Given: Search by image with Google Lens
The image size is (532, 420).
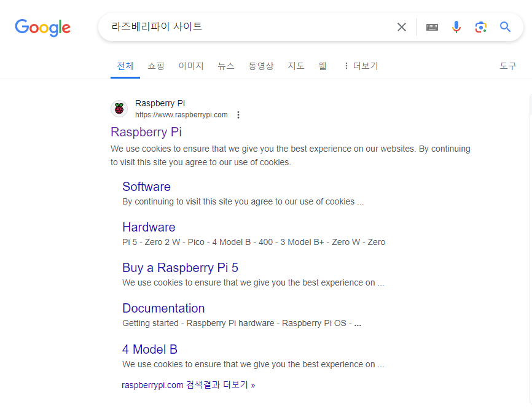Looking at the screenshot, I should (481, 27).
